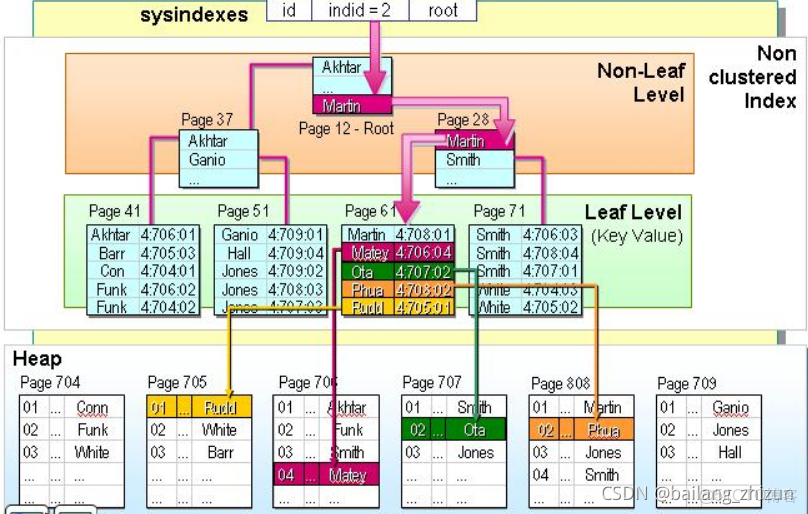Click the Barr row in Page 41
The width and height of the screenshot is (808, 514).
(143, 253)
